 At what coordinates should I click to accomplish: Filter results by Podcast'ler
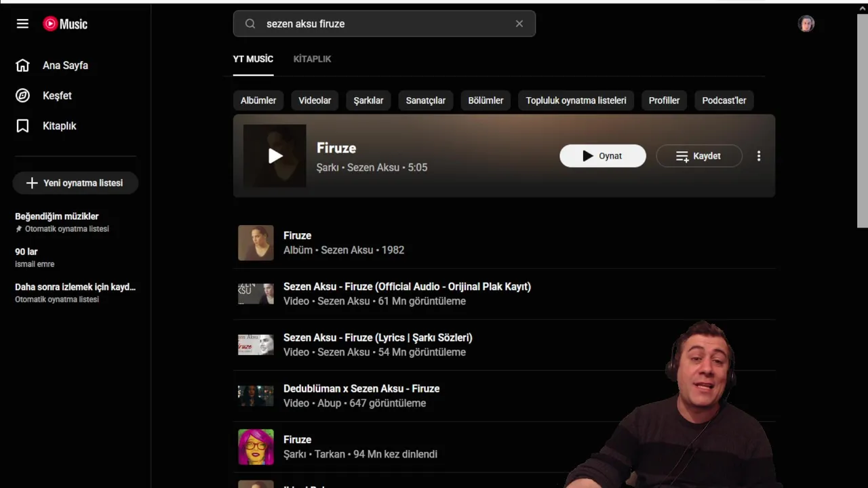click(724, 100)
